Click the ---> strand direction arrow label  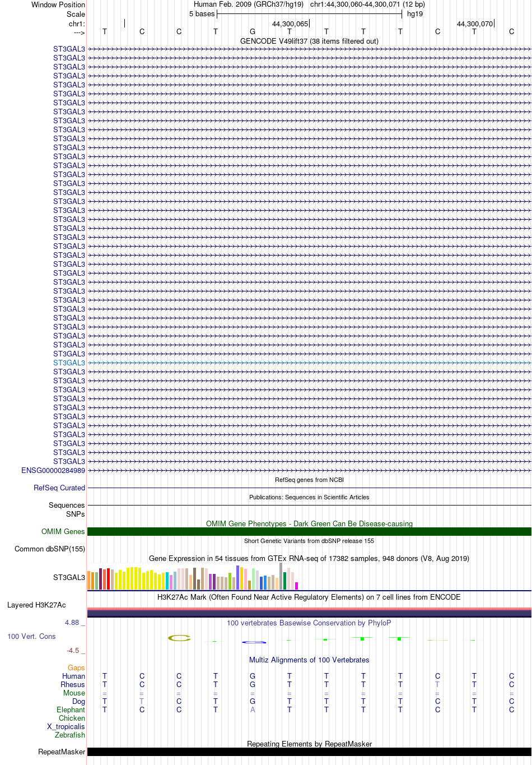coord(79,33)
